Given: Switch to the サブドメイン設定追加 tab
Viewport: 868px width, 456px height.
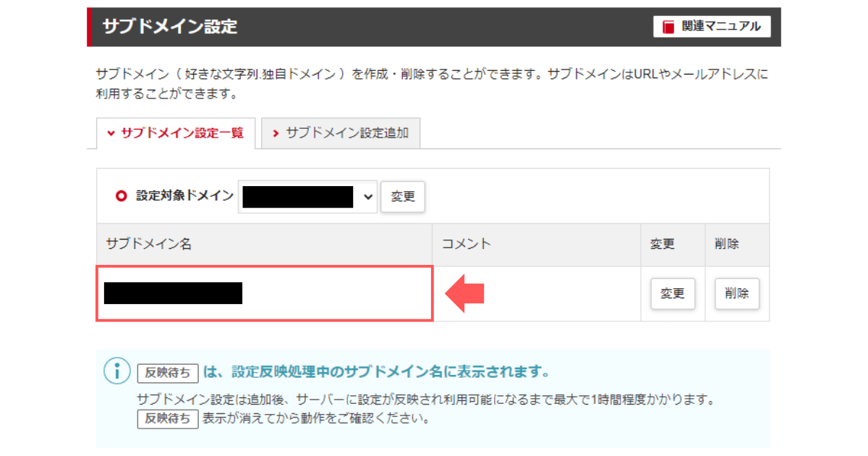Looking at the screenshot, I should click(x=340, y=133).
